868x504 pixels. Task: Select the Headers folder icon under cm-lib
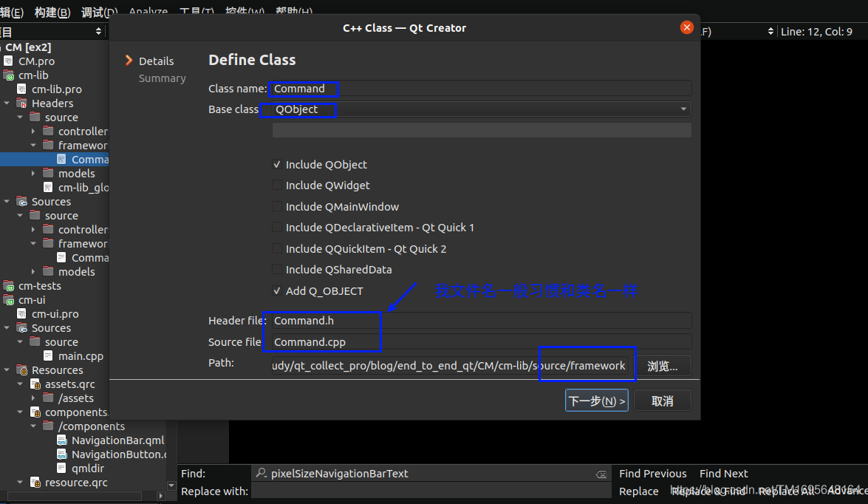point(21,103)
